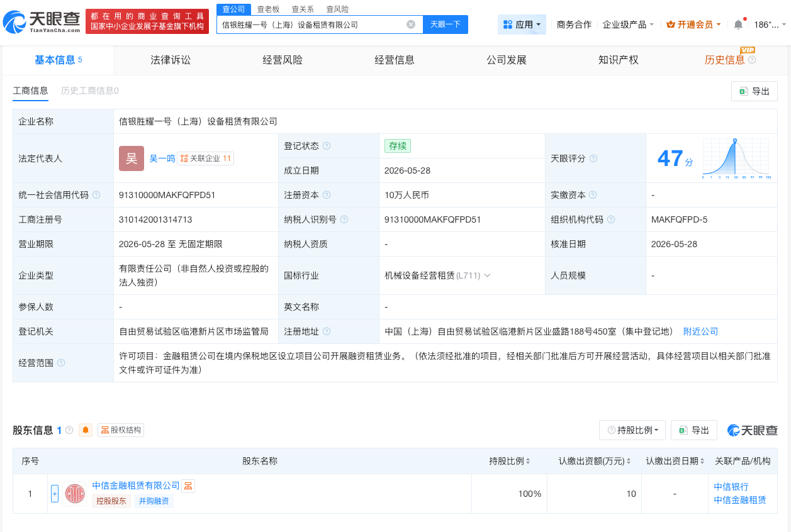
Task: Open the 应用 grid apps menu
Action: (x=522, y=25)
